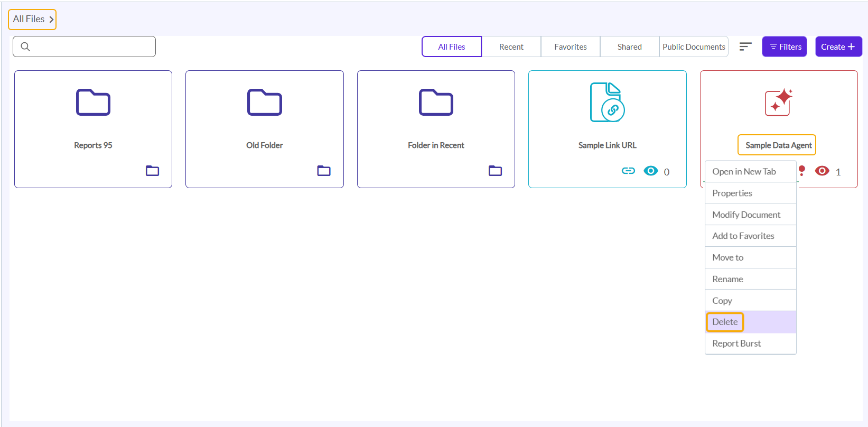Open the Filters panel
The width and height of the screenshot is (868, 427).
point(785,47)
